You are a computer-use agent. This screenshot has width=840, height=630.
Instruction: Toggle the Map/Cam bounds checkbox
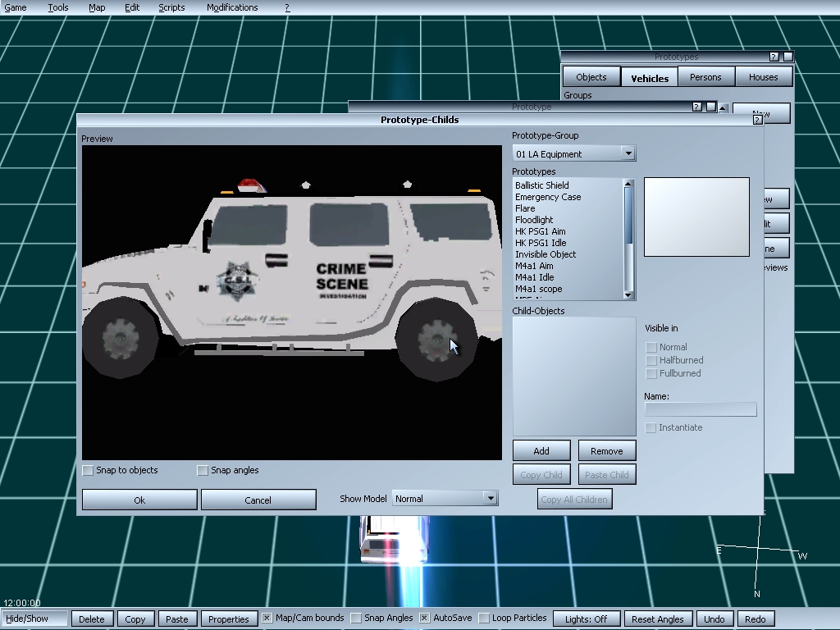(x=267, y=619)
